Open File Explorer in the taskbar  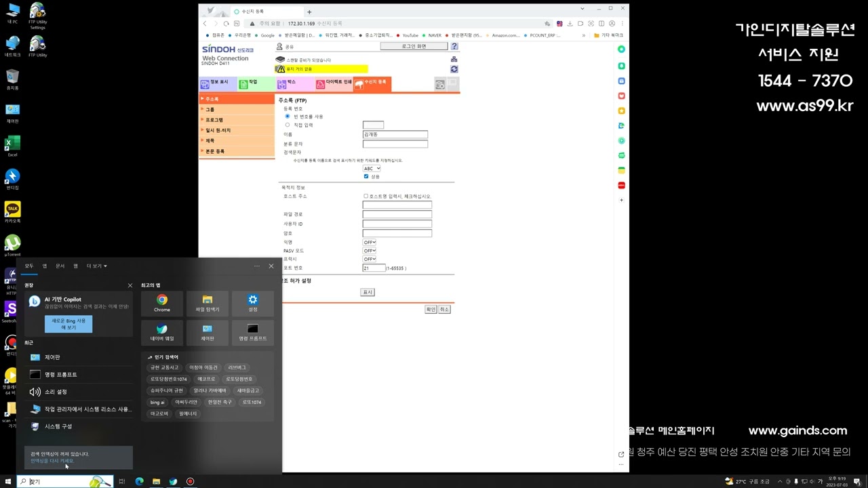156,481
